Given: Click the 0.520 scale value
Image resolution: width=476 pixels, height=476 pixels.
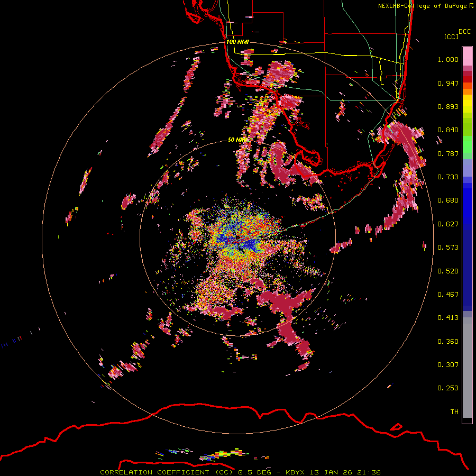Looking at the screenshot, I should tap(448, 271).
